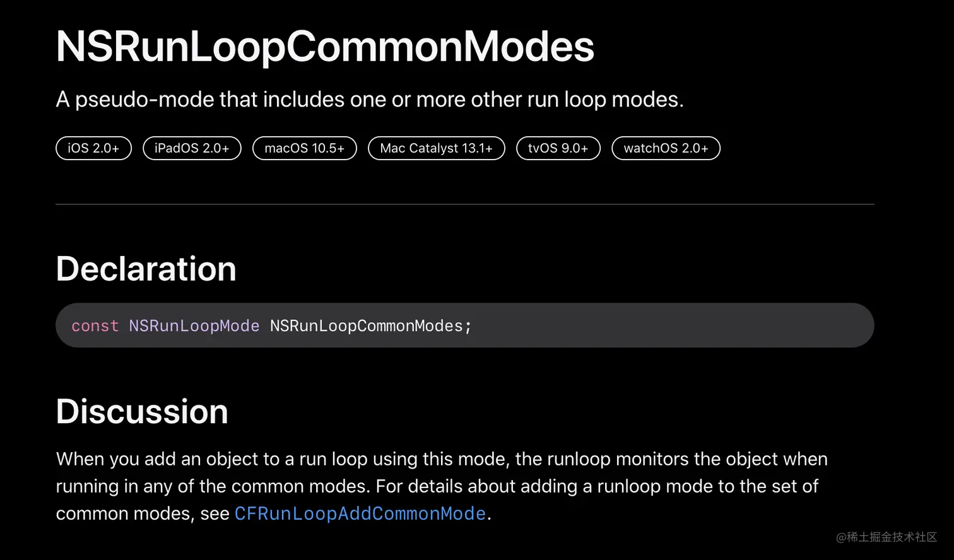Click the watchOS 2.0+ availability badge
The image size is (954, 560).
point(666,148)
